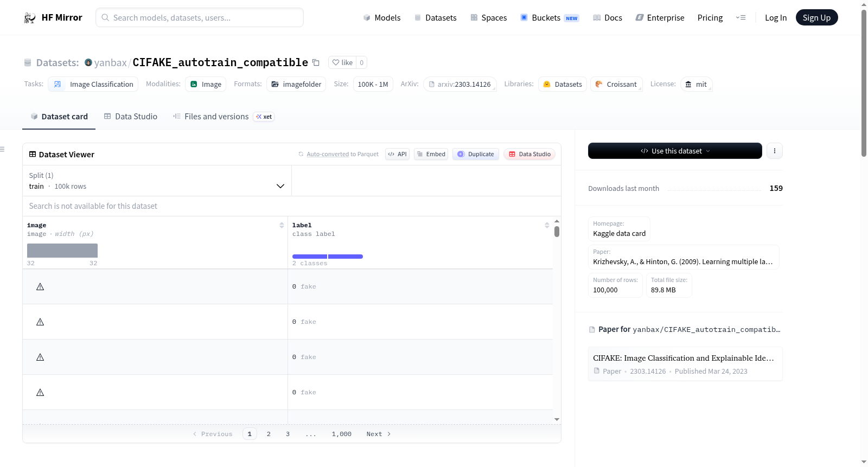This screenshot has height=467, width=868.
Task: Open the arxiv:2303.14126 tag
Action: (x=459, y=84)
